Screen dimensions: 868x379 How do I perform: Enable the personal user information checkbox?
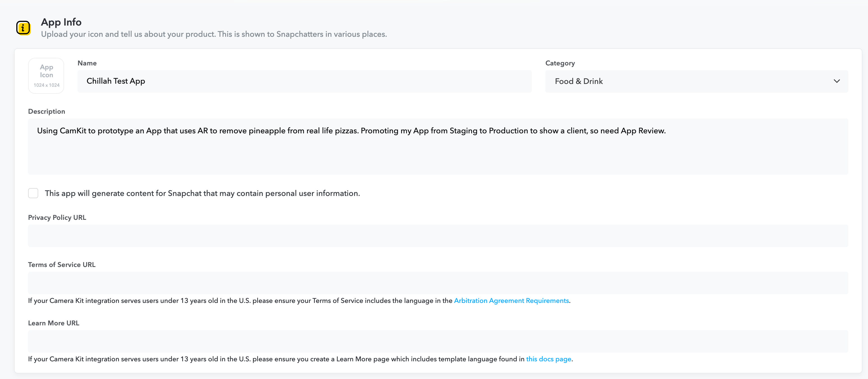[33, 193]
